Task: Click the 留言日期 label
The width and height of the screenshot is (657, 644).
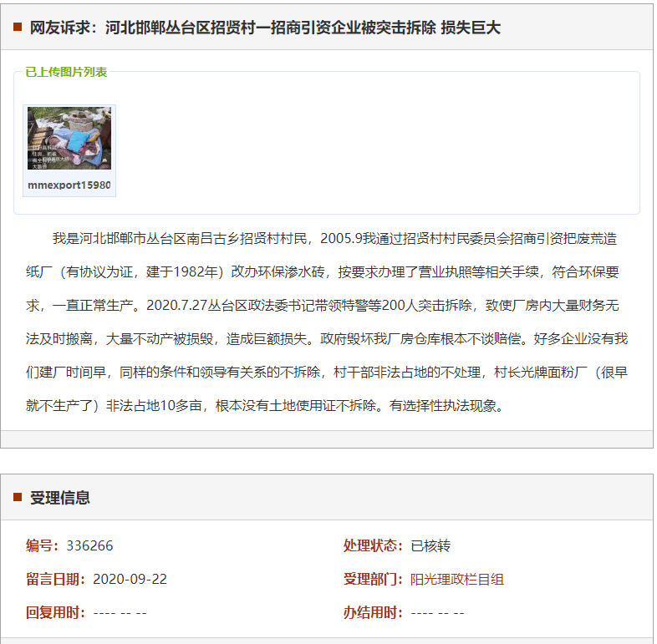Action: pyautogui.click(x=56, y=580)
